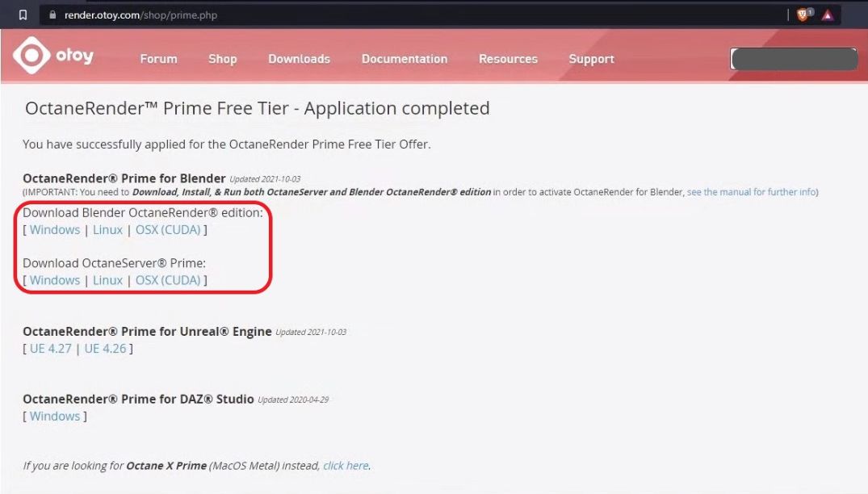Image resolution: width=868 pixels, height=494 pixels.
Task: Open 'see the manual for further info' link
Action: pos(751,192)
